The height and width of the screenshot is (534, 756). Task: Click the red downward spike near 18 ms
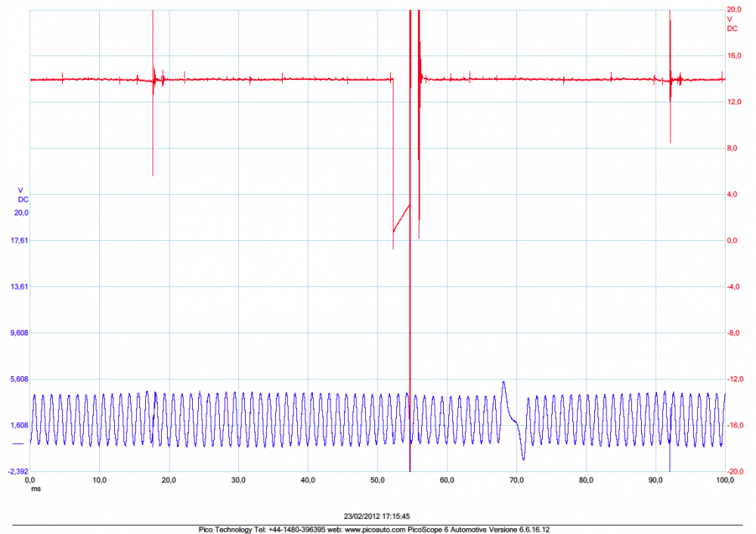tap(153, 136)
